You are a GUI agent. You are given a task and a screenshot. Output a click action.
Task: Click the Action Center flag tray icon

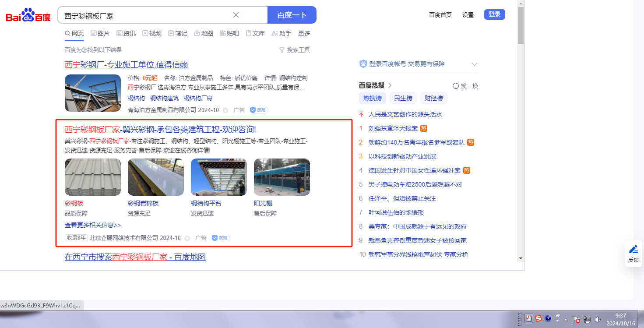(x=577, y=319)
